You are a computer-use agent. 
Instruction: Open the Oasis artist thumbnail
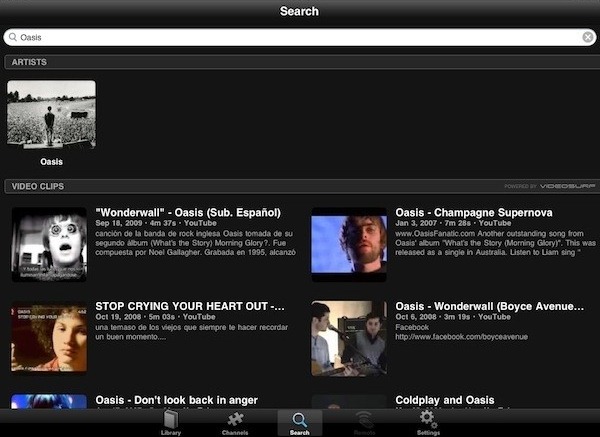(x=51, y=114)
